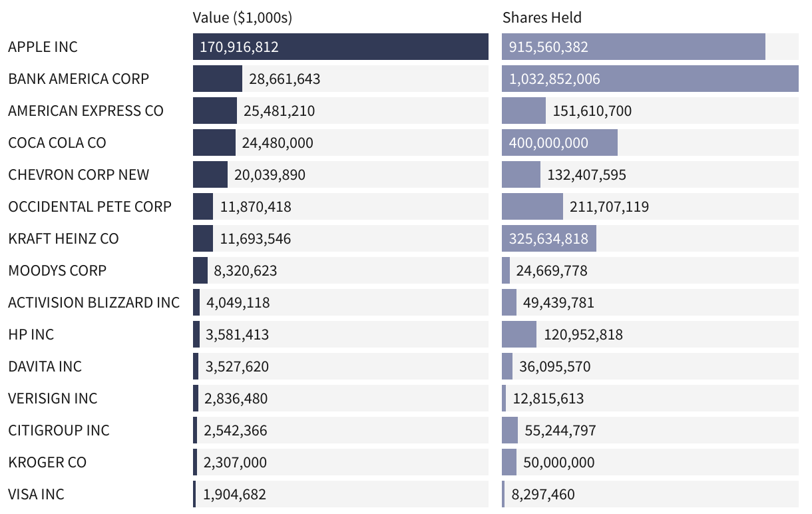
Task: Click Occidental Pete's 211,707,119 shares bar
Action: click(532, 206)
